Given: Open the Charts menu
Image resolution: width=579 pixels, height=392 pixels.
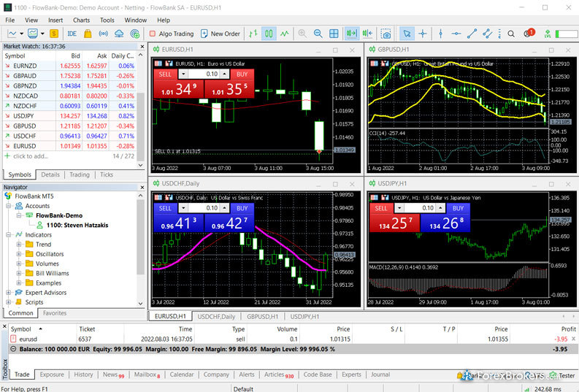Looking at the screenshot, I should tap(81, 20).
